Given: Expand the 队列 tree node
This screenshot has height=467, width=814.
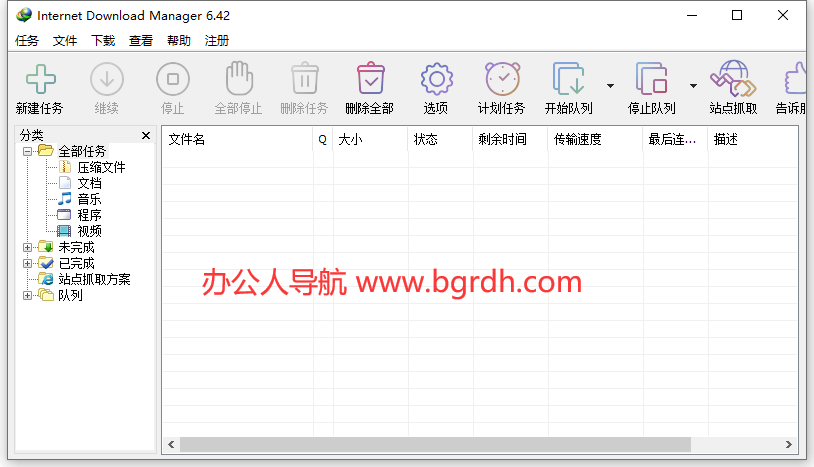Looking at the screenshot, I should (x=28, y=296).
